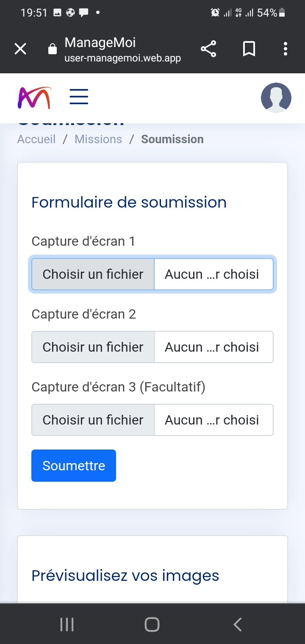This screenshot has height=644, width=305.
Task: Tap the Capture d'écran 3 filename field
Action: [x=213, y=420]
